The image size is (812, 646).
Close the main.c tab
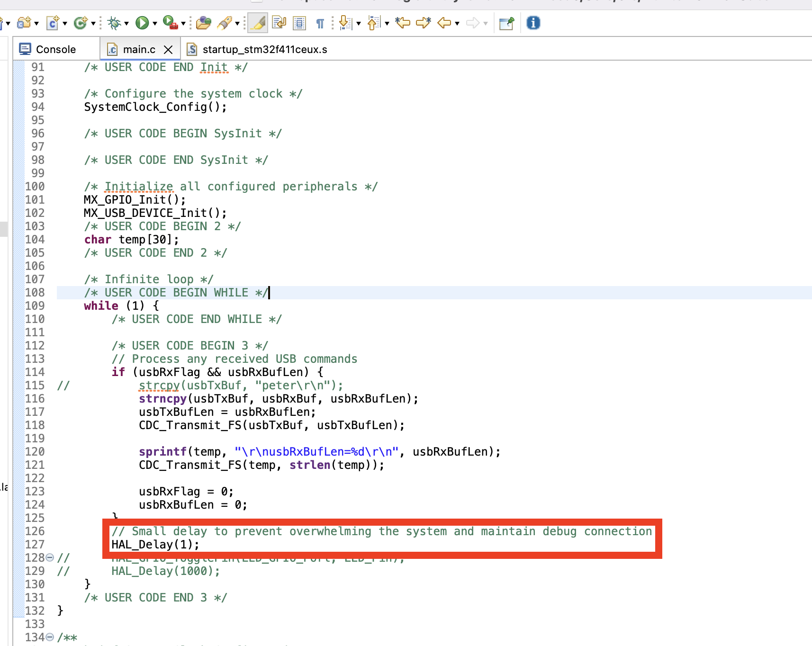click(168, 49)
